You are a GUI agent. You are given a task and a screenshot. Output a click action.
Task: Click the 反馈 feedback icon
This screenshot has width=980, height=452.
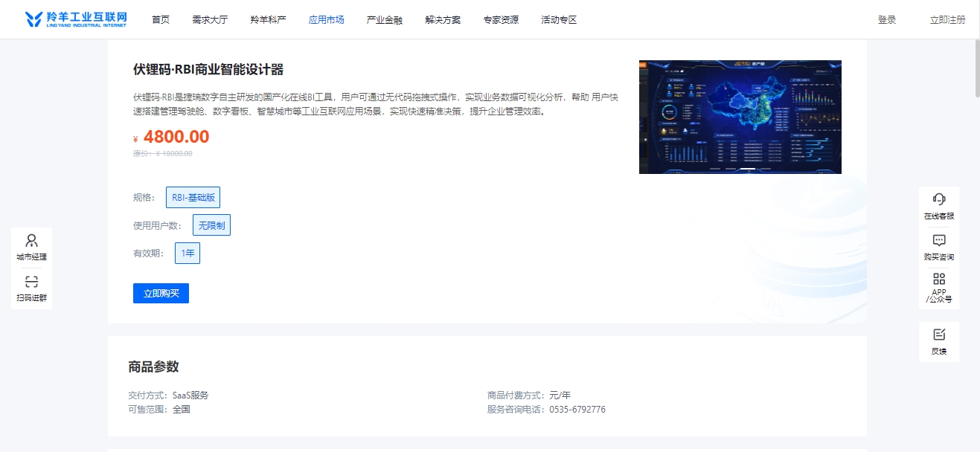939,342
